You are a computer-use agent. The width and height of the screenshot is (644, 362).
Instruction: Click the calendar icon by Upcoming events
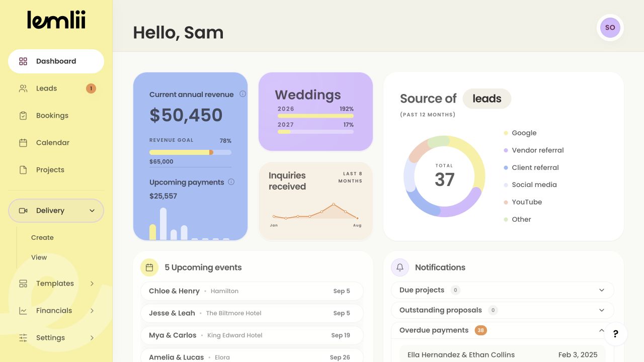point(149,267)
